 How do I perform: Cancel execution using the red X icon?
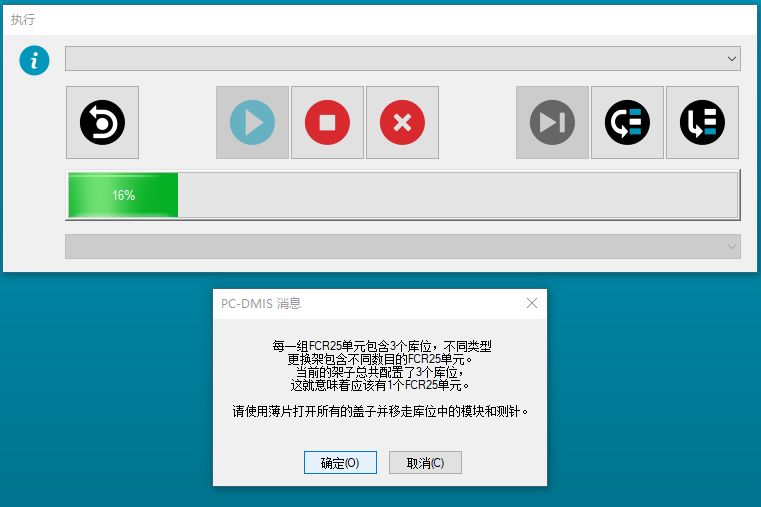coord(402,123)
